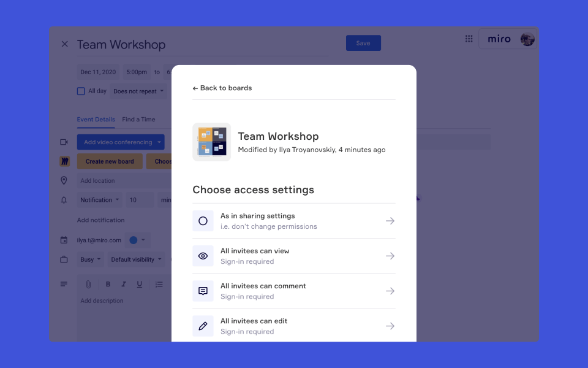Click the Dec 11, 2020 date field
Viewport: 588px width, 368px height.
98,72
